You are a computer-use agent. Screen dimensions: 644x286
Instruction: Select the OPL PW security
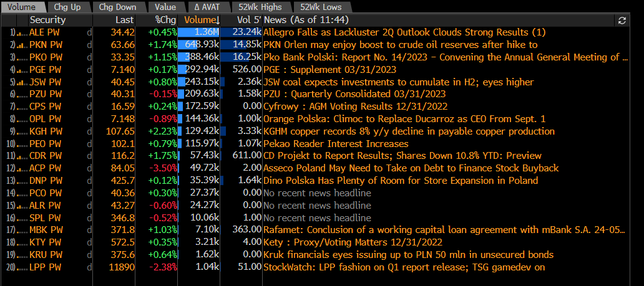point(46,119)
